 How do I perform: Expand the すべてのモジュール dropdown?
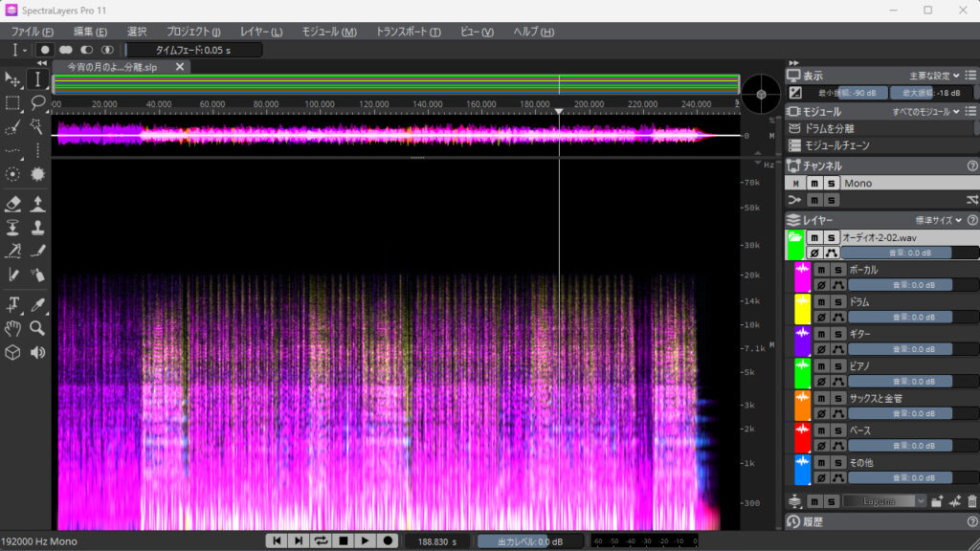pyautogui.click(x=925, y=112)
